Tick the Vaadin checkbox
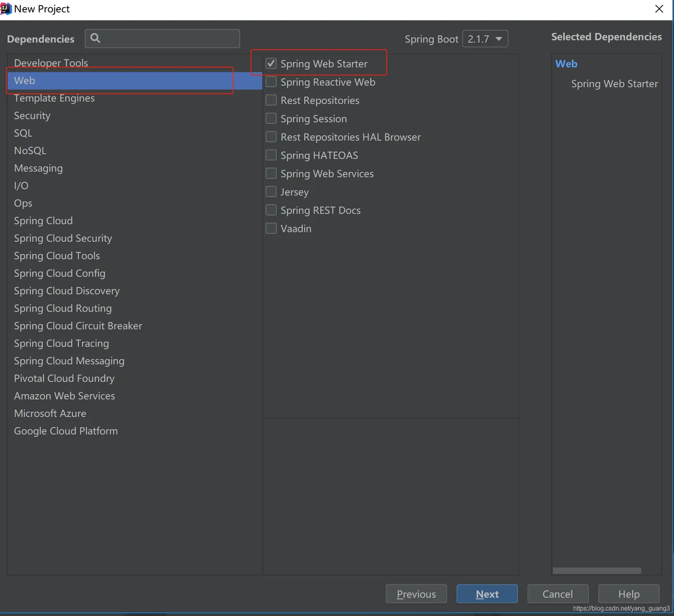The width and height of the screenshot is (674, 616). 271,228
